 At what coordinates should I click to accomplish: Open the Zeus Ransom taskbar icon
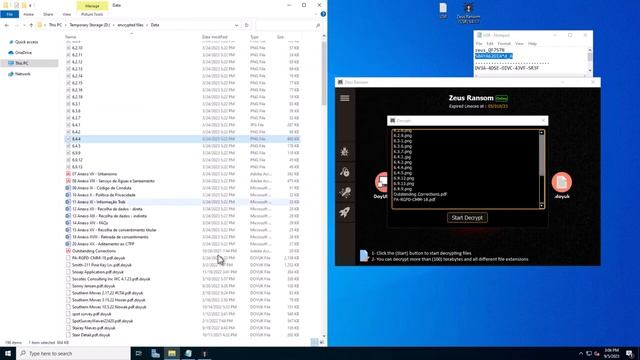tap(204, 353)
